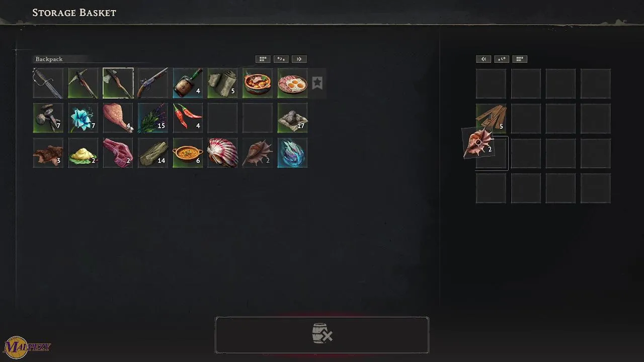Click the backpack stack-matching transfer button

[281, 59]
